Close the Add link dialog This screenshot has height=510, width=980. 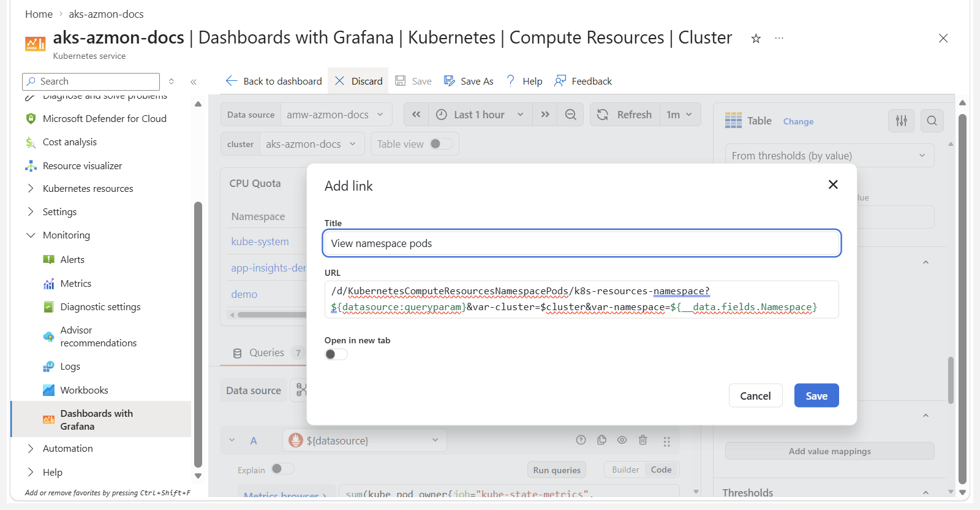click(833, 185)
